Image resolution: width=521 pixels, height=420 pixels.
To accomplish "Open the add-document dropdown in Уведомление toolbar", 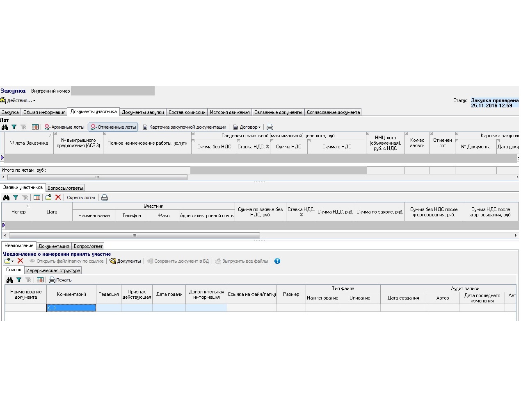I will coord(9,261).
